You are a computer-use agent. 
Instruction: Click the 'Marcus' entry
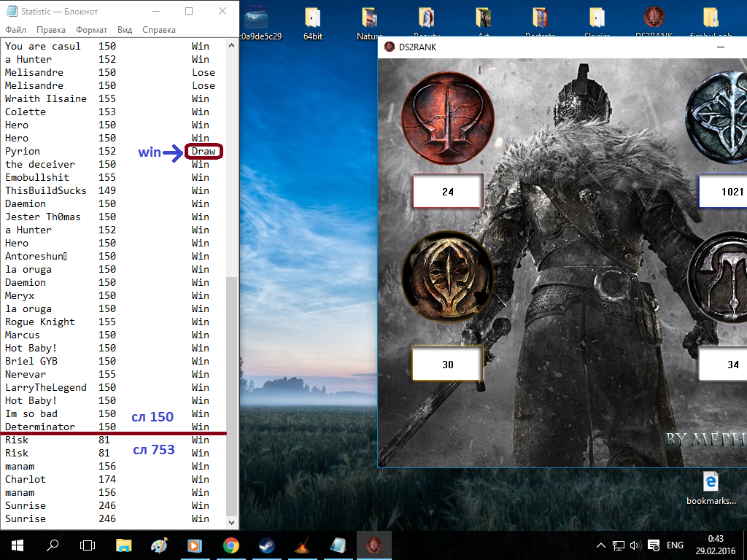[x=23, y=335]
